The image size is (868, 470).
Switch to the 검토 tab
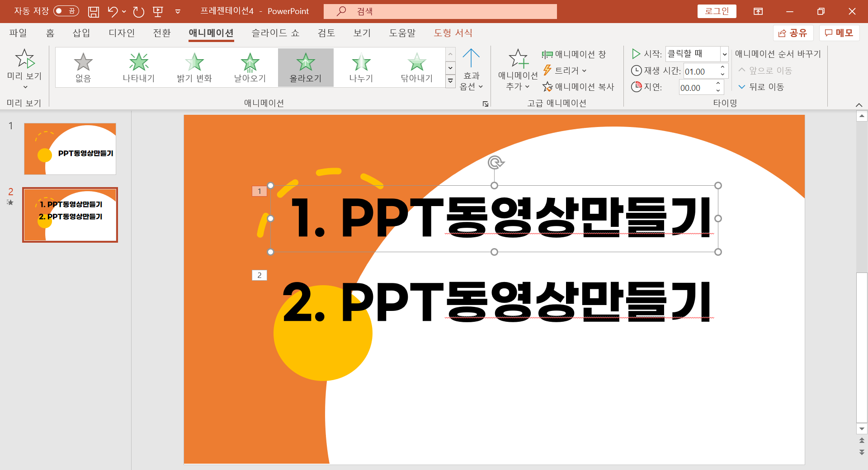[326, 33]
